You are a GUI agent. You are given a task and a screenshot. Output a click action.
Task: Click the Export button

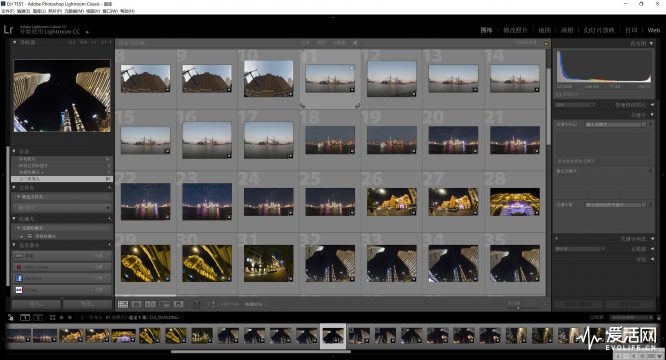point(87,304)
